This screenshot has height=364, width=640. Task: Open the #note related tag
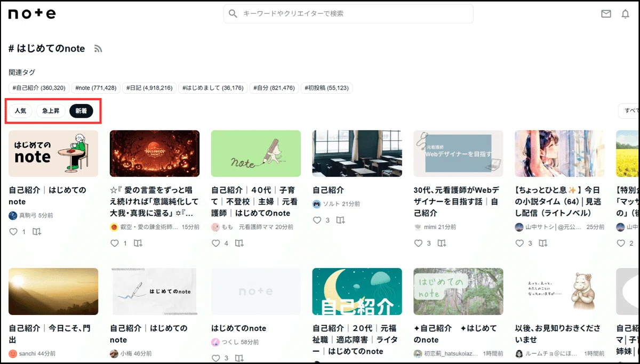tap(96, 88)
